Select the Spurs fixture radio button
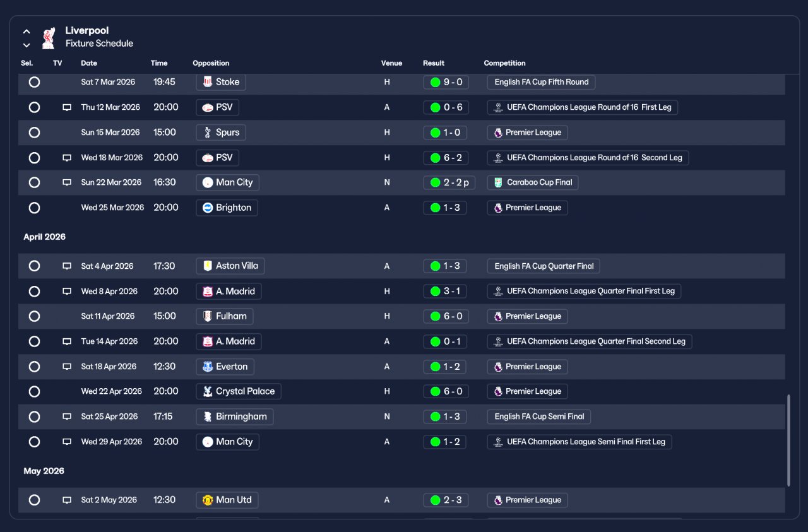This screenshot has height=532, width=808. (x=34, y=133)
